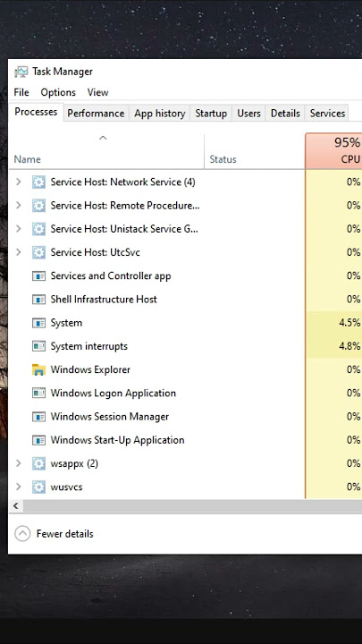The height and width of the screenshot is (644, 362).
Task: Expand Service Host: Network Service group
Action: 18,182
